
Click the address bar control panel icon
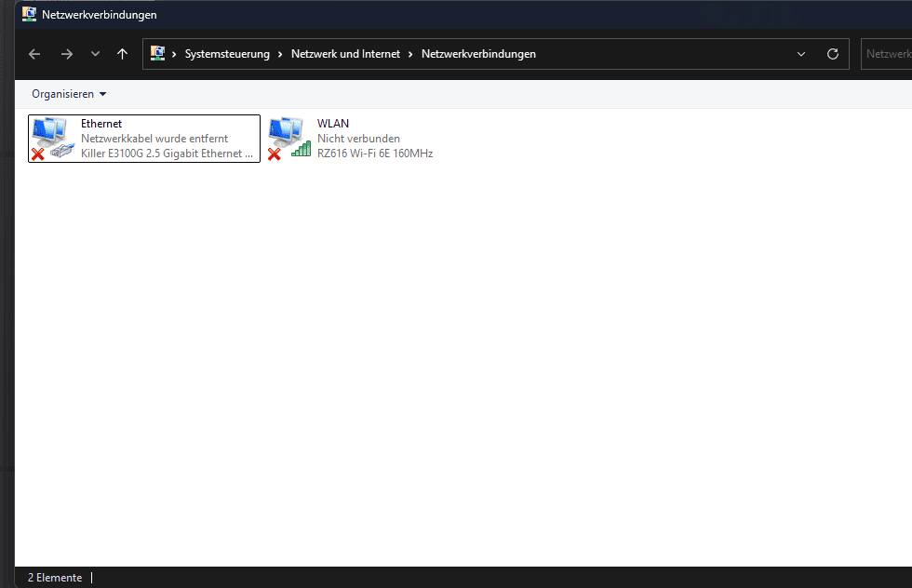pyautogui.click(x=157, y=54)
